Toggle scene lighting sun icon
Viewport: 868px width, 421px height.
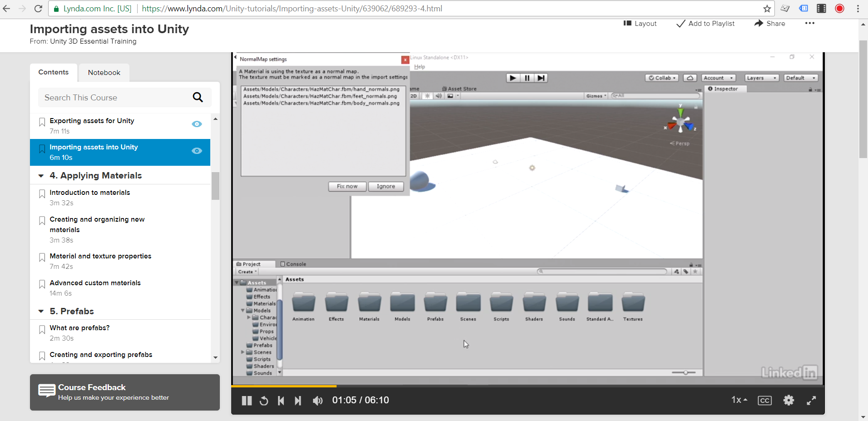coord(427,96)
